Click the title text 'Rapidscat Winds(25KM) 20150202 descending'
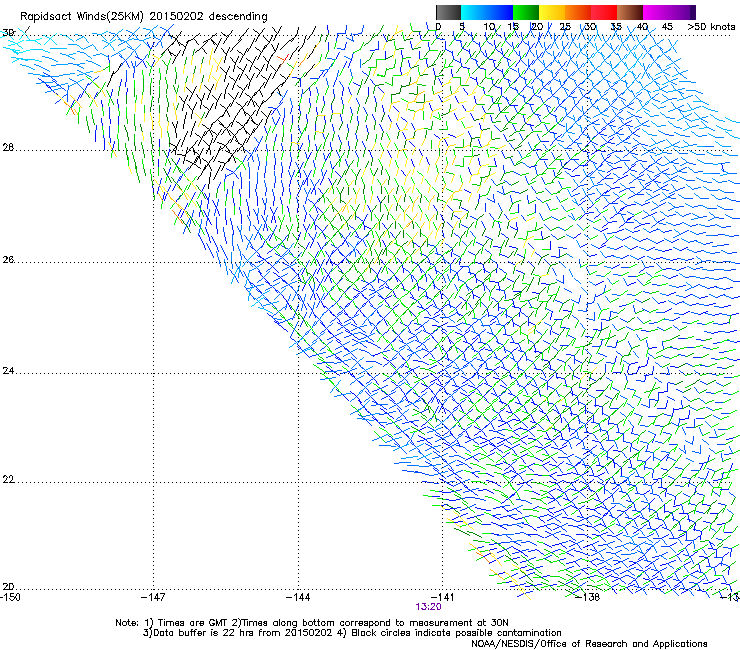Screen dimensions: 740x650 143,17
